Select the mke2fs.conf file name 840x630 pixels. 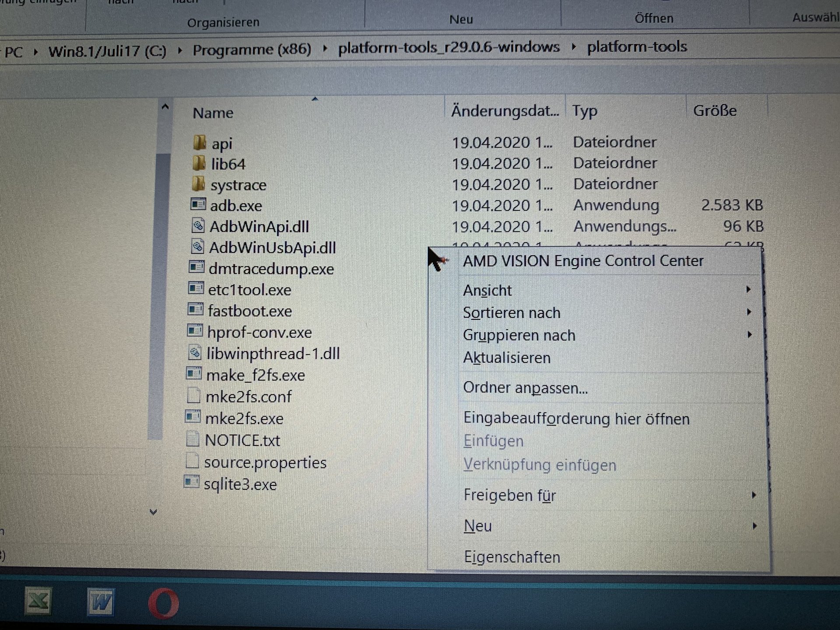pyautogui.click(x=248, y=397)
